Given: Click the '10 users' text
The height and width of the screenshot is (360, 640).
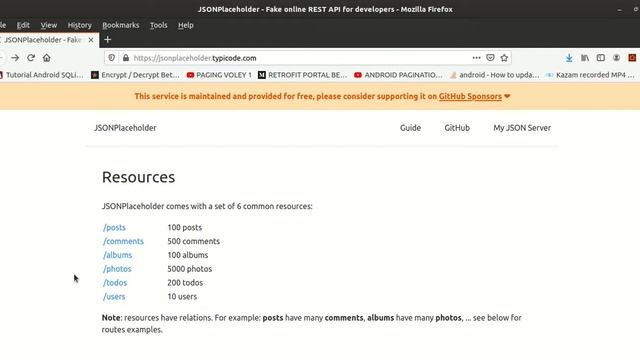Looking at the screenshot, I should point(182,297).
